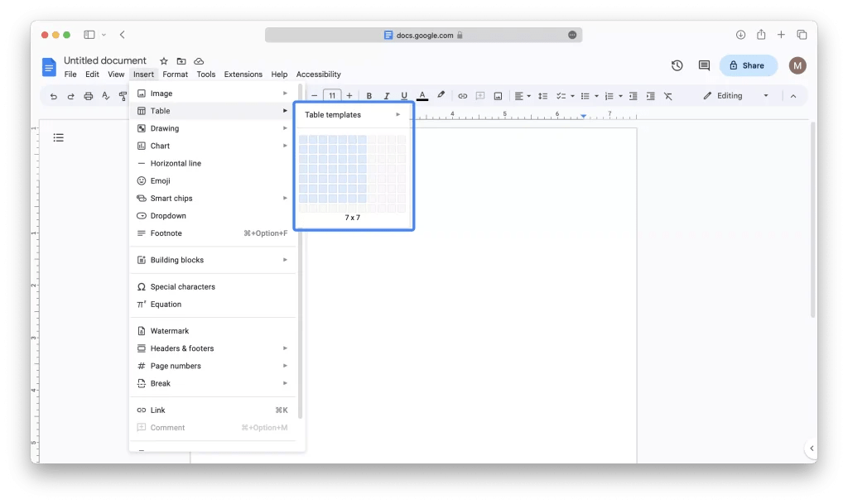Open the Help menu
This screenshot has width=848, height=504.
[279, 74]
